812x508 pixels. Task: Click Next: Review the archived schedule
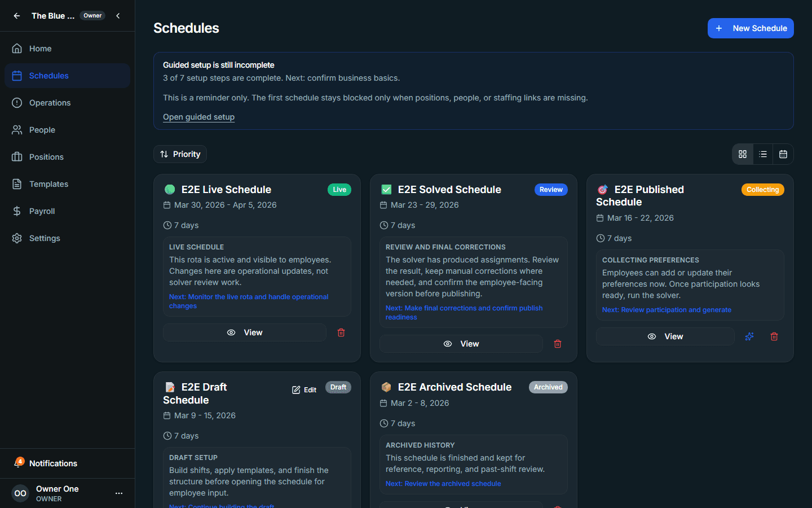coord(443,484)
